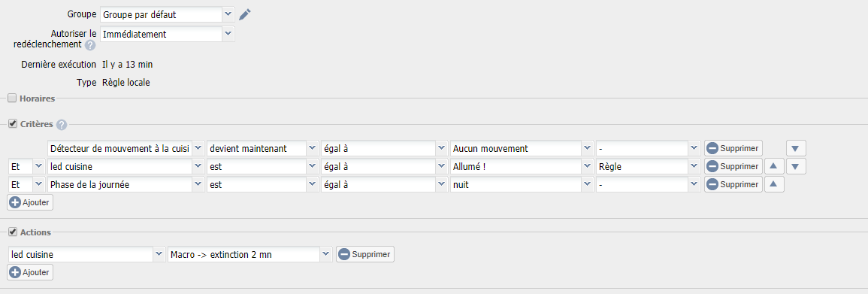Image resolution: width=868 pixels, height=294 pixels.
Task: Expand the Immédiatement redéclenchement dropdown
Action: point(167,34)
